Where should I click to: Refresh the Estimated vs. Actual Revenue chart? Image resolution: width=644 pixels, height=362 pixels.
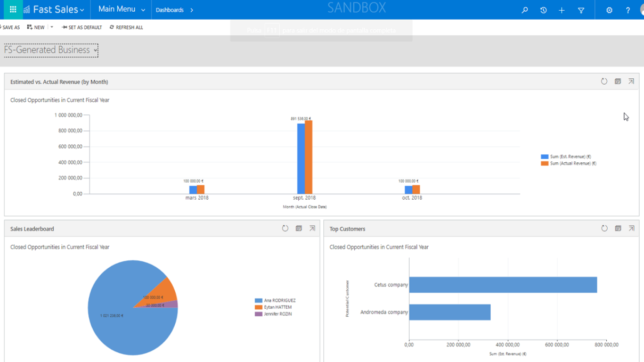604,81
